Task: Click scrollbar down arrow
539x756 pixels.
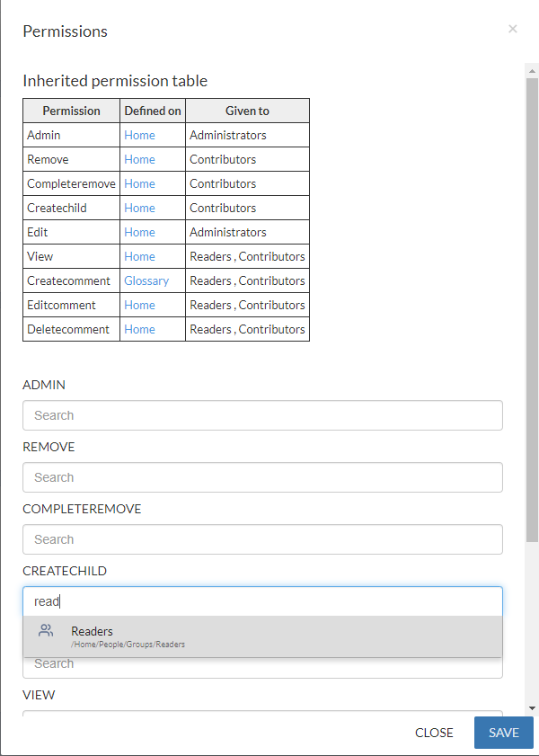Action: (532, 708)
